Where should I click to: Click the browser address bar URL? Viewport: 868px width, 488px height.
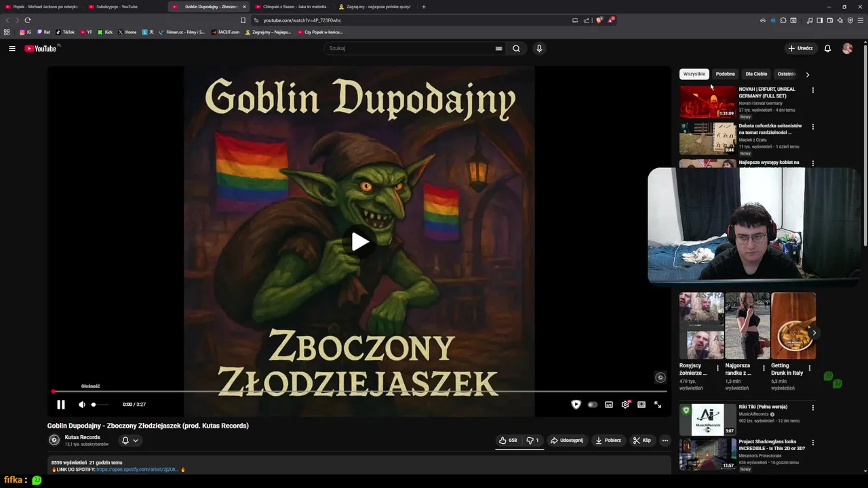[302, 20]
